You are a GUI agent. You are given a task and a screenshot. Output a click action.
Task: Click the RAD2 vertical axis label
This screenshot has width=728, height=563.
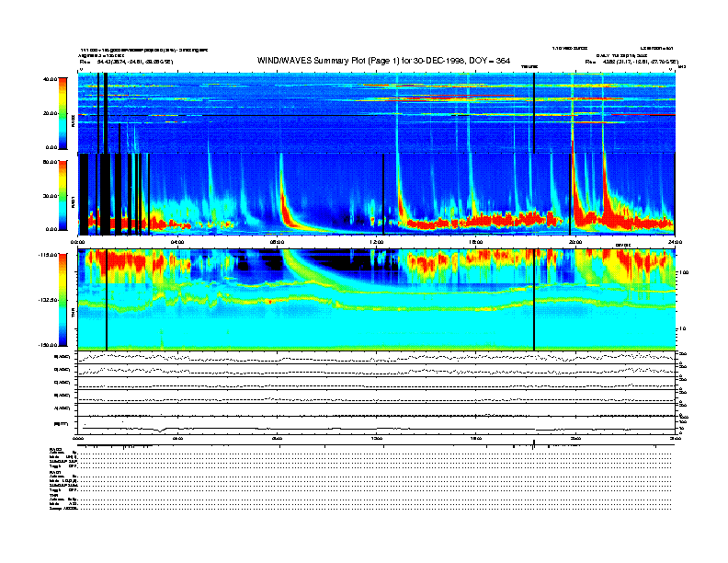tap(74, 121)
